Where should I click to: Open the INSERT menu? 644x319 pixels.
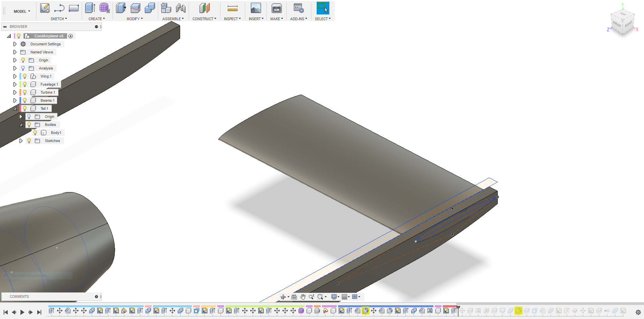coord(256,19)
